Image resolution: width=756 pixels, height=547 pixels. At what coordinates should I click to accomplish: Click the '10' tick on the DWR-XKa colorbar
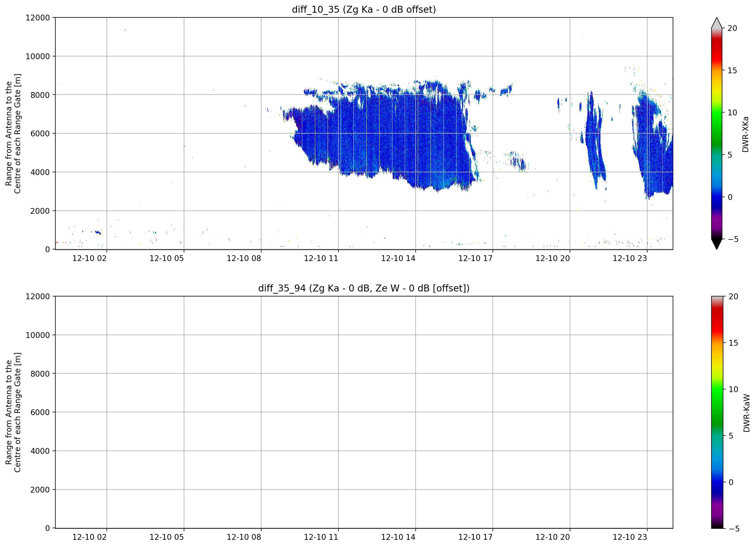(x=732, y=113)
